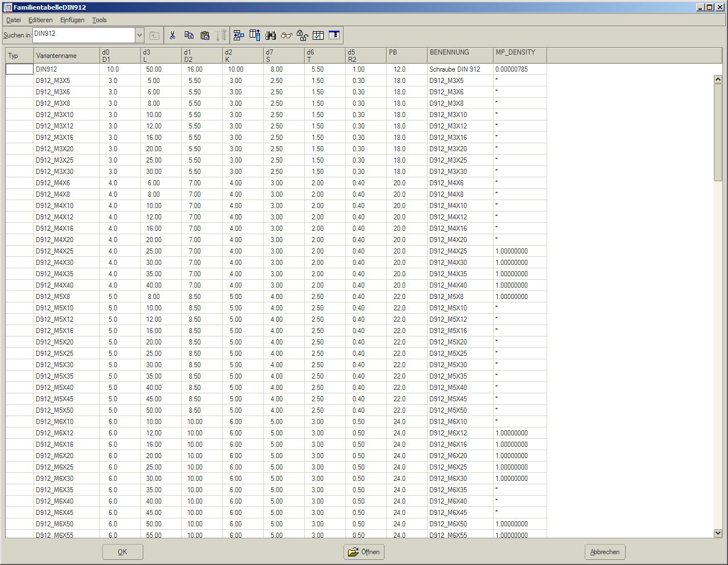Screen dimensions: 728x565
Task: Click the vertical scrollbar thumb
Action: point(718,133)
